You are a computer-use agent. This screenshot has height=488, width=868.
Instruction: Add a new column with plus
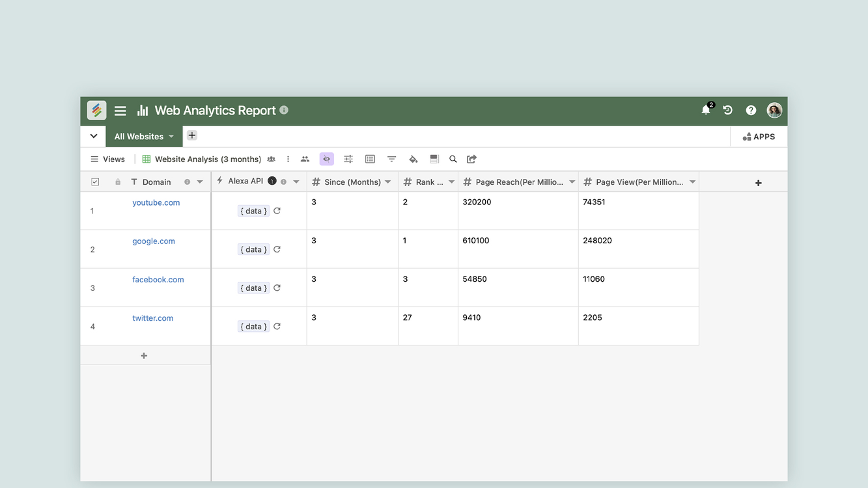pos(758,183)
